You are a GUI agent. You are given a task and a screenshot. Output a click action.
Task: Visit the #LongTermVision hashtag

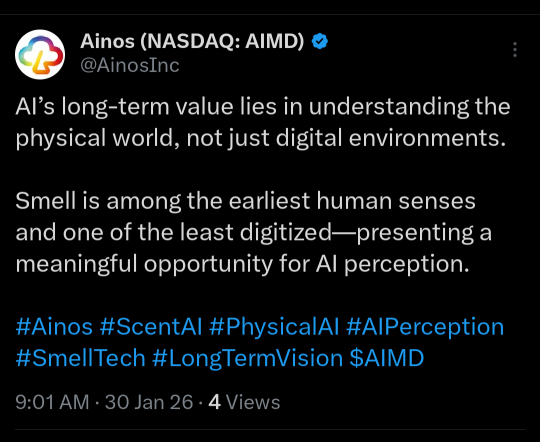point(247,359)
